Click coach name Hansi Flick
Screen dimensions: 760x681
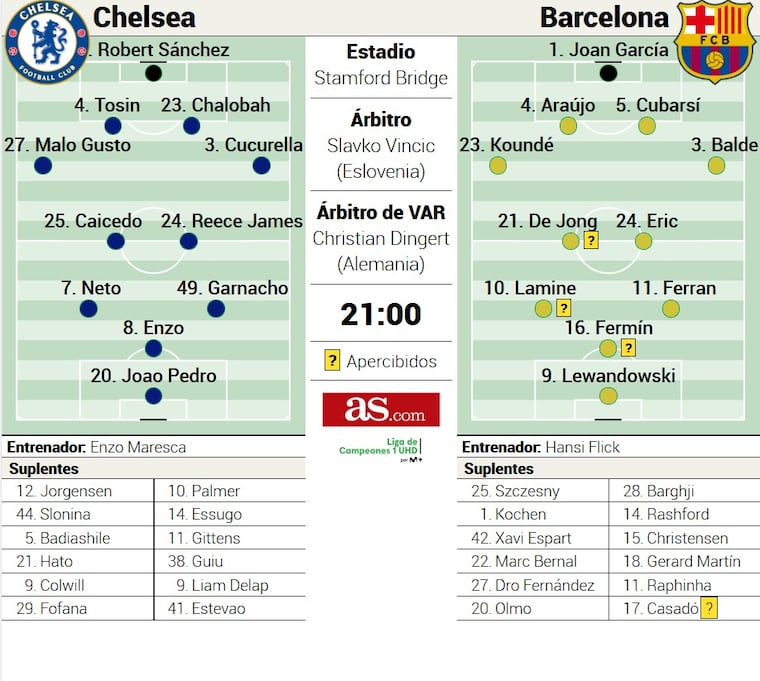click(582, 447)
